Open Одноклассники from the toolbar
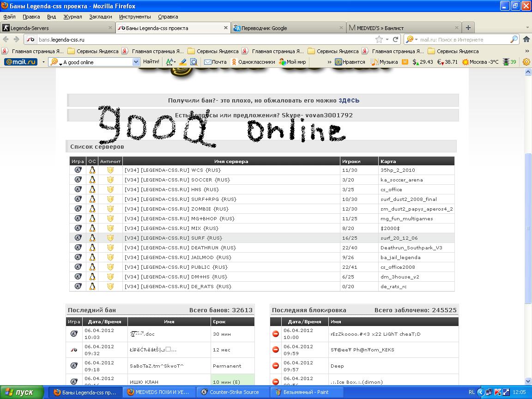 pos(253,62)
